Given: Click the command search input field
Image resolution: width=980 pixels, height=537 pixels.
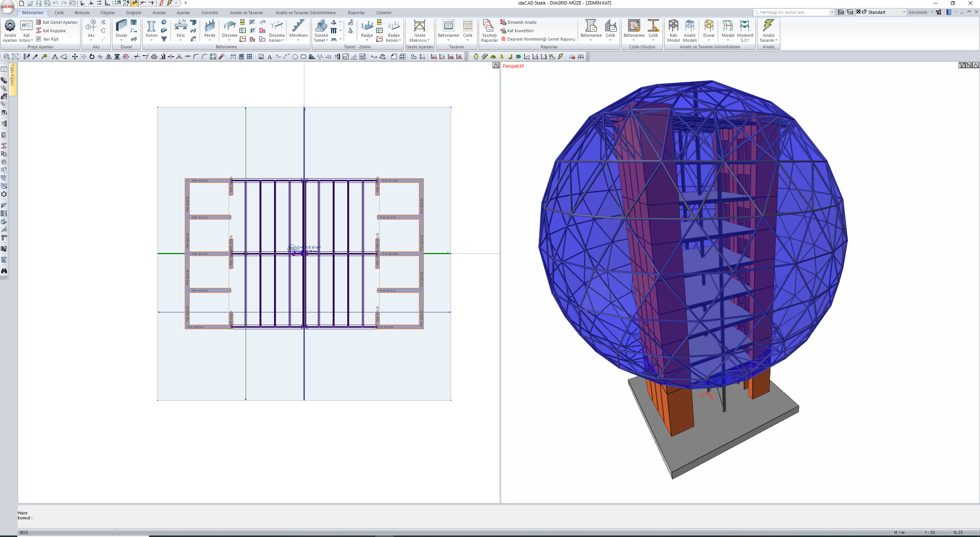Looking at the screenshot, I should [793, 12].
